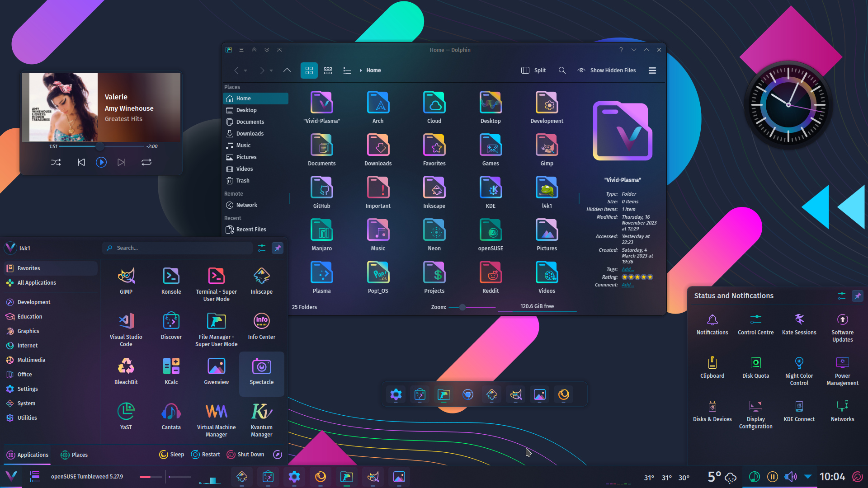The height and width of the screenshot is (488, 868).
Task: Switch Dolphin to compact view mode
Action: tap(328, 70)
